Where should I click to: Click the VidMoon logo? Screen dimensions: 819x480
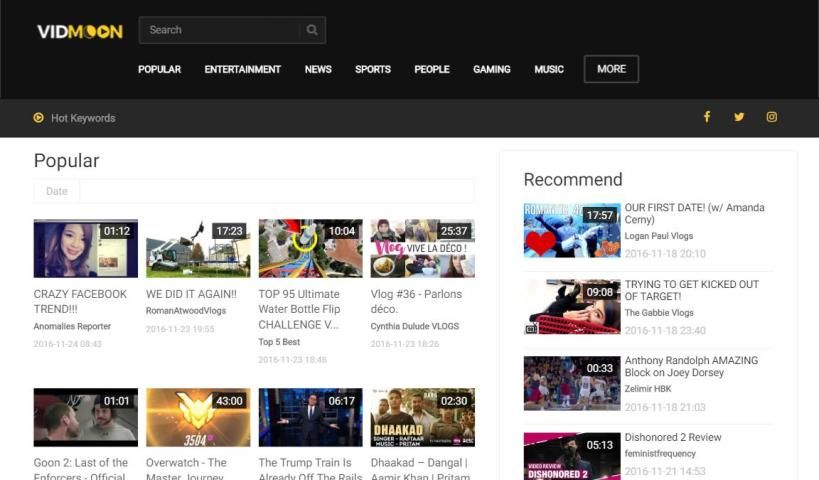[80, 31]
